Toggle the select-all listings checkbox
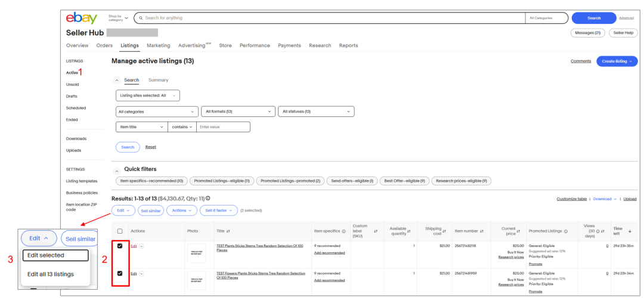 (x=120, y=231)
